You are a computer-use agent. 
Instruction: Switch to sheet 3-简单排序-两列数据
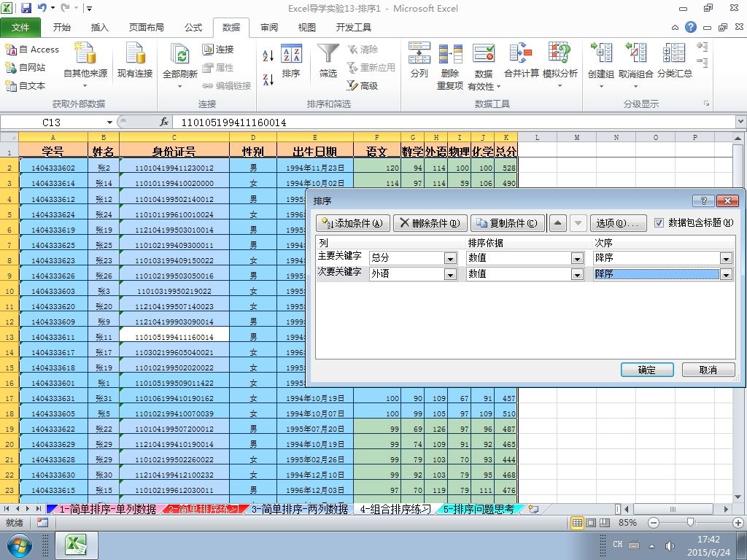(300, 509)
